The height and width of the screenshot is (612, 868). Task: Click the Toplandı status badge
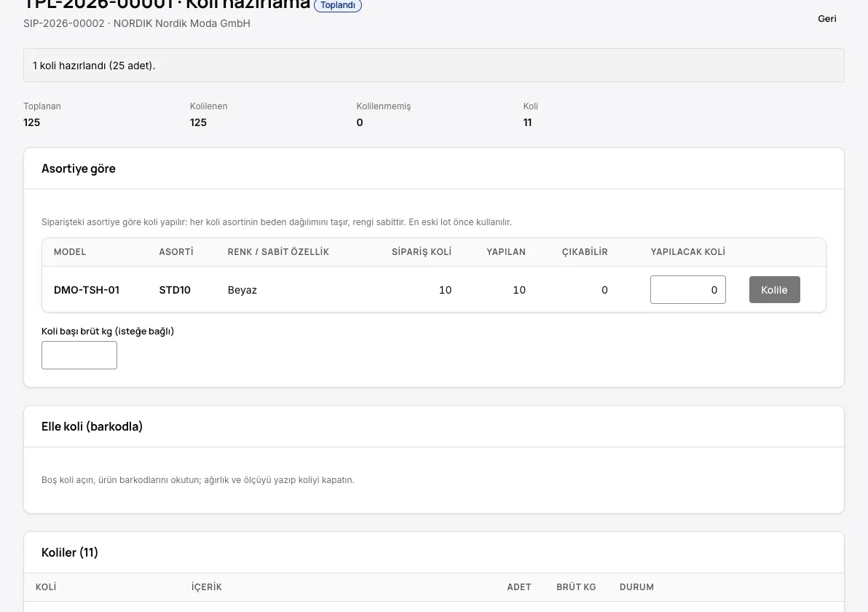click(338, 6)
